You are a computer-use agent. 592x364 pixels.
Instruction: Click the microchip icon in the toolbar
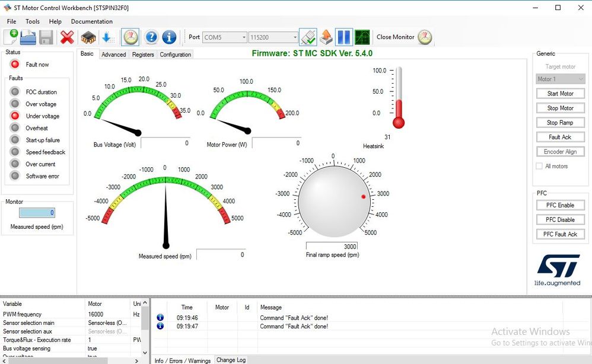[88, 37]
